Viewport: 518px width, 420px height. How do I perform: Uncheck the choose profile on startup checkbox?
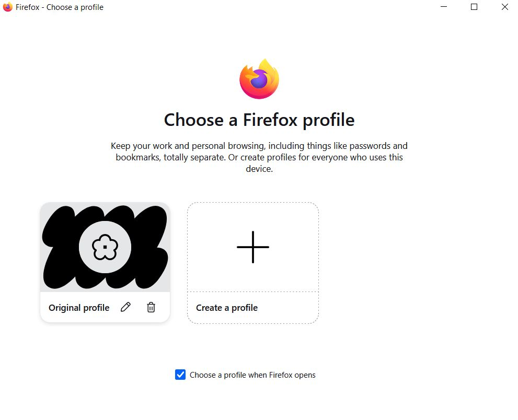point(180,375)
